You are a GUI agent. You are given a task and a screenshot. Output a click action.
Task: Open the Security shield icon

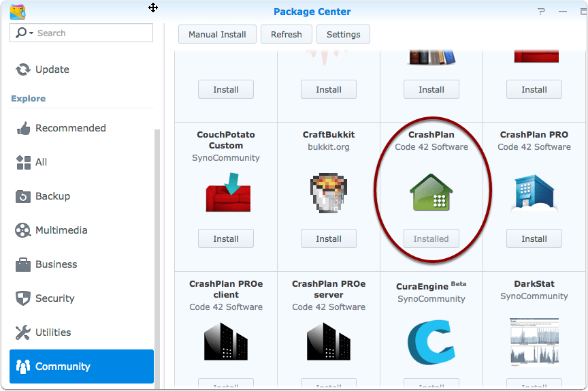point(23,298)
